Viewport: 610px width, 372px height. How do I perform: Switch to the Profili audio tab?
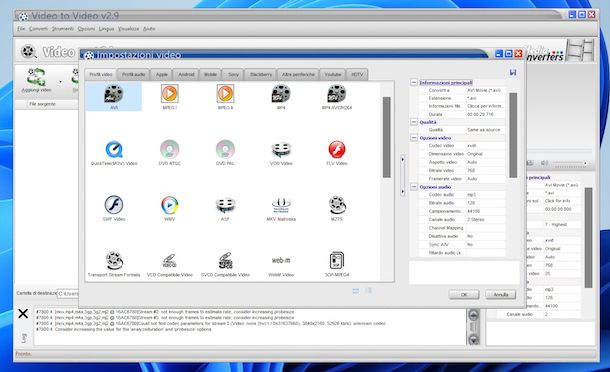click(x=133, y=74)
